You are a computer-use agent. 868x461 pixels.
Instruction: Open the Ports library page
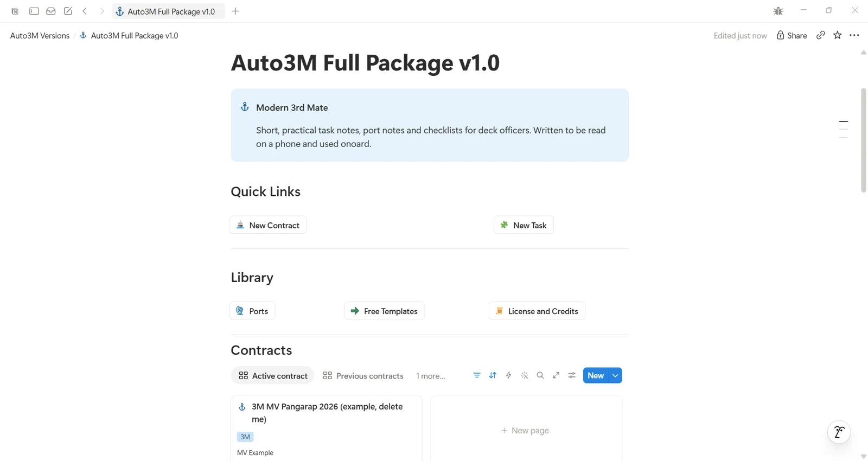click(252, 311)
